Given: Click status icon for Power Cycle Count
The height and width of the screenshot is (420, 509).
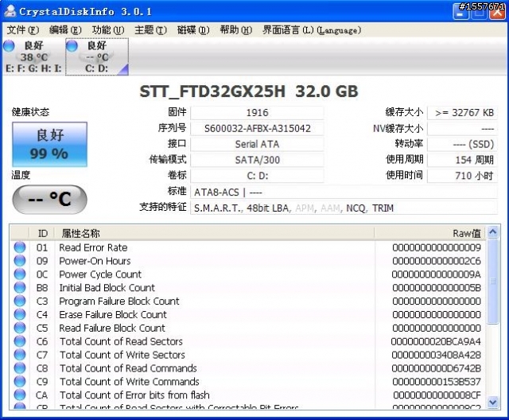Looking at the screenshot, I should [20, 274].
